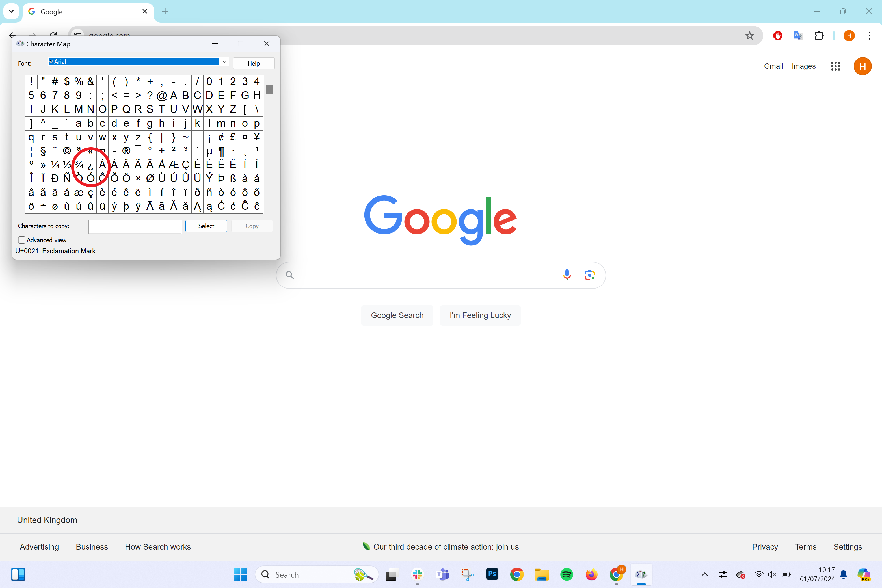Viewport: 882px width, 588px height.
Task: Click the Help button in Character Map
Action: 254,63
